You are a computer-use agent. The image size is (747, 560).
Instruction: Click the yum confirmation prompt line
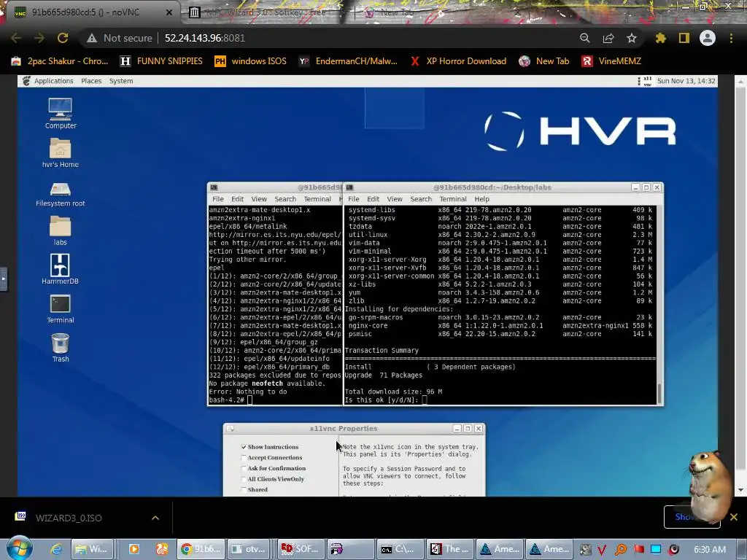click(x=386, y=400)
